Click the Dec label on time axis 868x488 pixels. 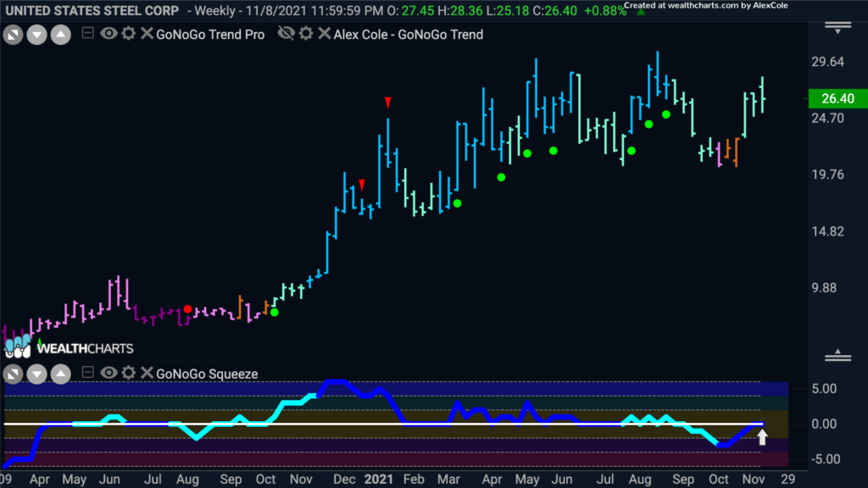click(x=344, y=480)
